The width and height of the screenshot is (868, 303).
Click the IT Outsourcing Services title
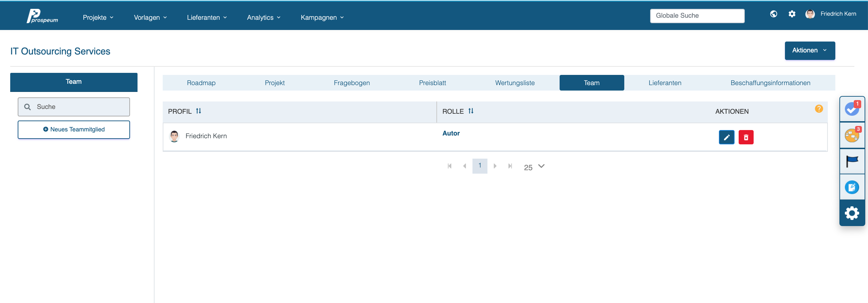60,51
